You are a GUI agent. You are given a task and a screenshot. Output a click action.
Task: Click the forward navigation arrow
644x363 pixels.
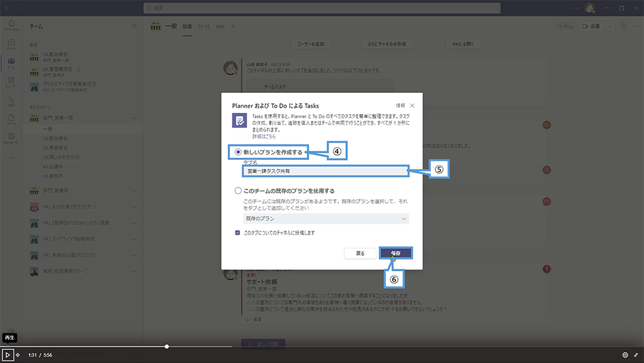17,8
